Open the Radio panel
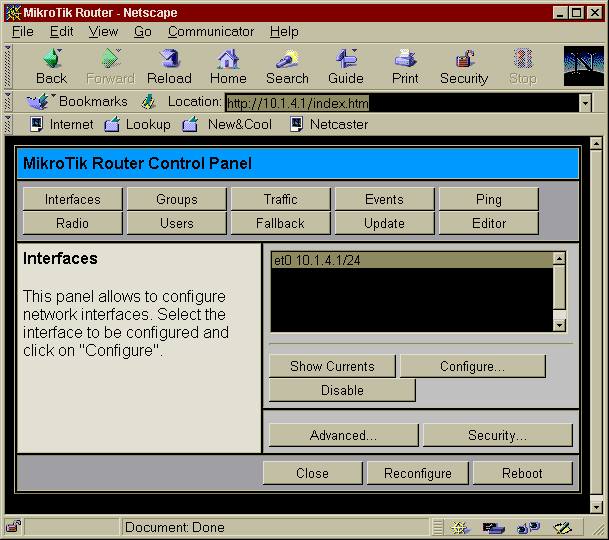The height and width of the screenshot is (540, 609). [x=73, y=223]
